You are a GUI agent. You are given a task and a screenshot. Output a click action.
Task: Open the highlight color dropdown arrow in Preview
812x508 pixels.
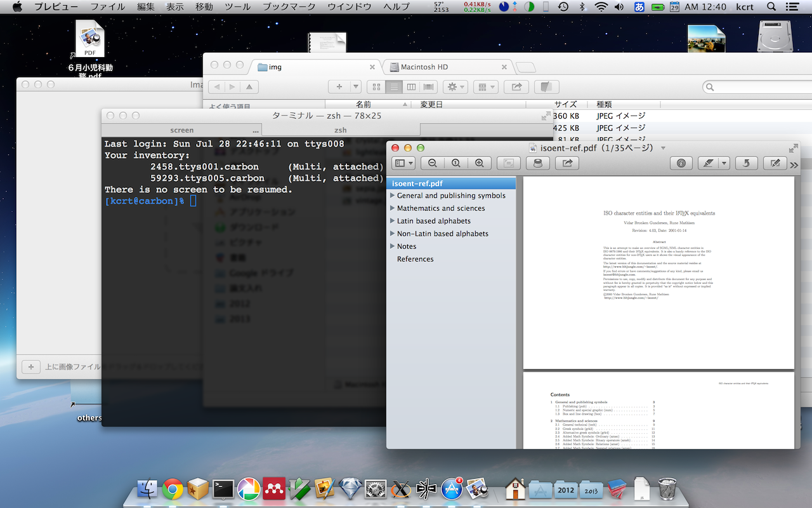click(724, 163)
